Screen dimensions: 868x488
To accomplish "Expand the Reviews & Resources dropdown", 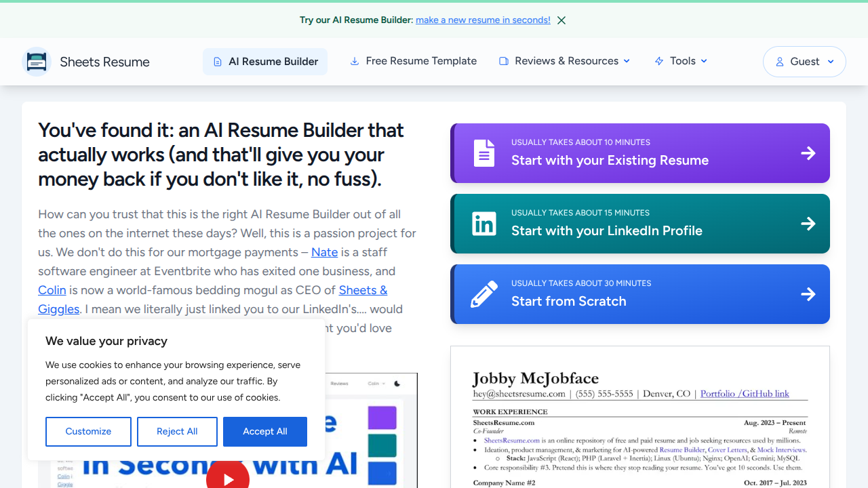I will tap(564, 61).
